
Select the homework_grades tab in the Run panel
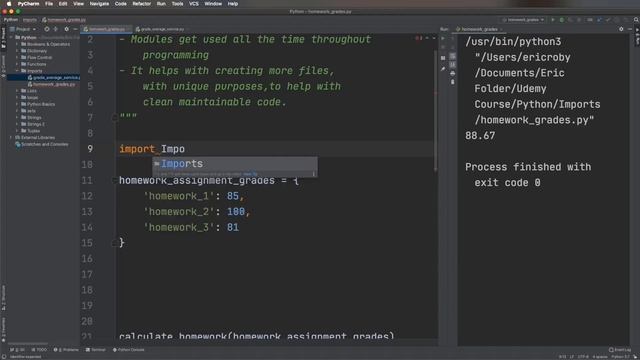(479, 29)
